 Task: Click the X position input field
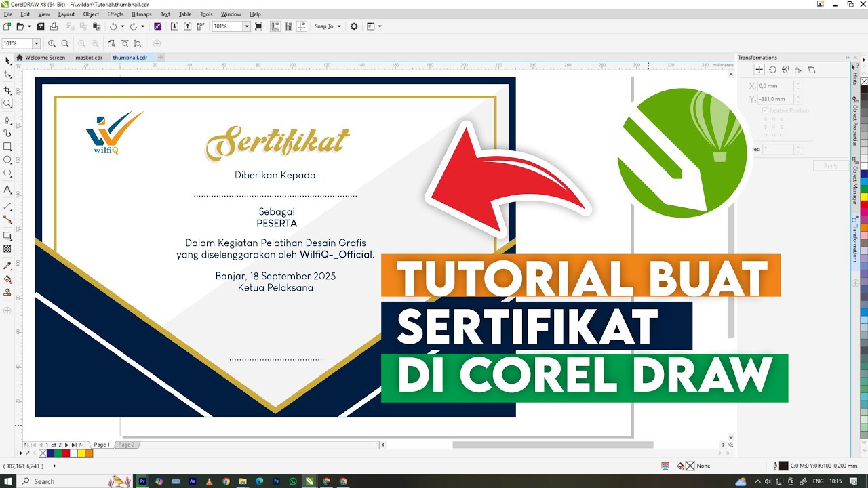click(x=775, y=86)
